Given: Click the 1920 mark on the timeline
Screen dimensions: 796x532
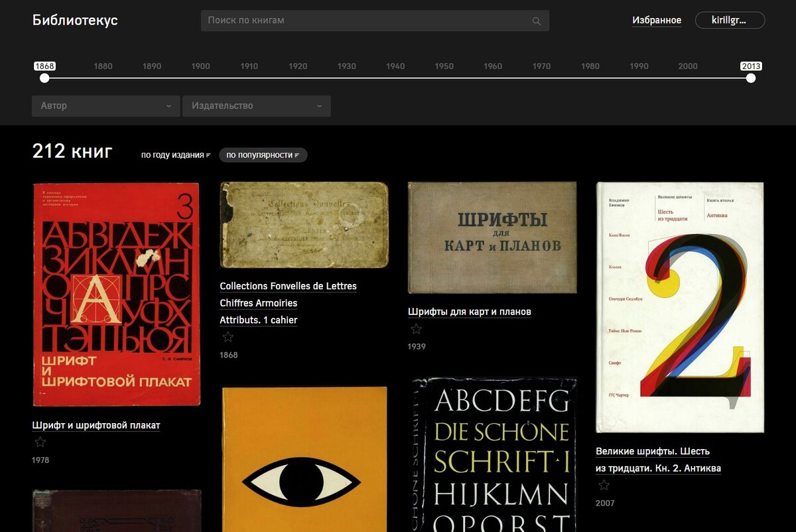Looking at the screenshot, I should click(x=298, y=66).
